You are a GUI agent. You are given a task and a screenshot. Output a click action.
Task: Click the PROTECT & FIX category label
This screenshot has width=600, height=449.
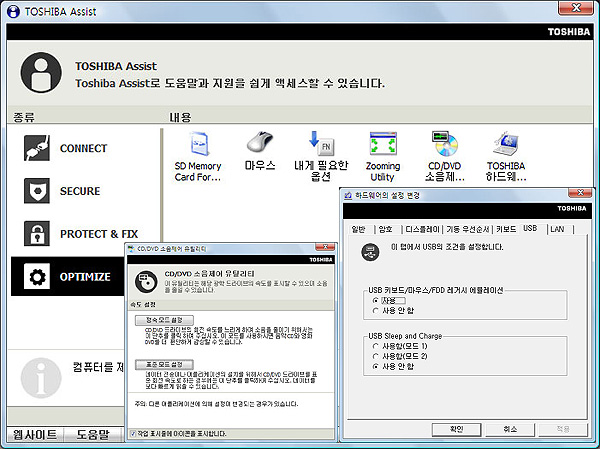(99, 234)
